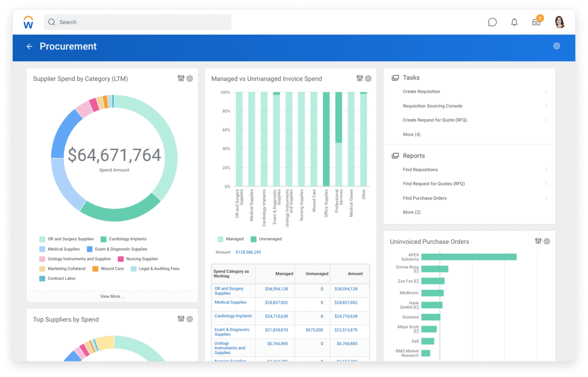Open filter icon for Uninvoiced Purchase Orders
588x377 pixels.
[x=538, y=241]
